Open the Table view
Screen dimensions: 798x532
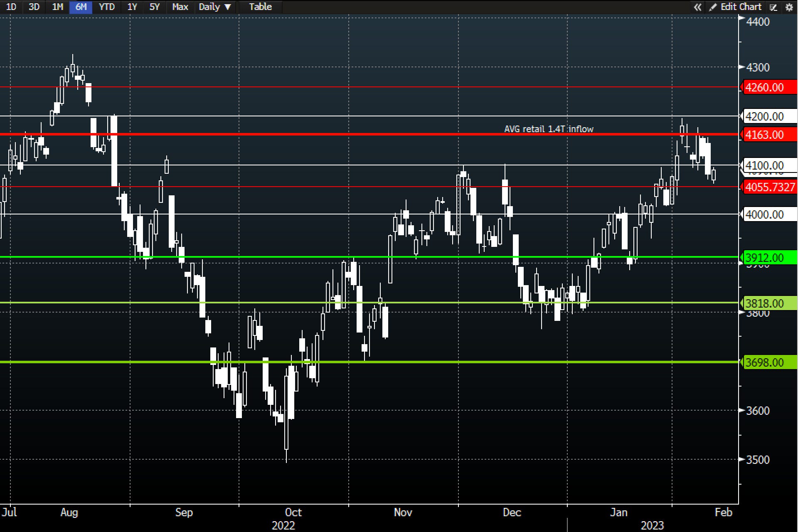coord(261,7)
